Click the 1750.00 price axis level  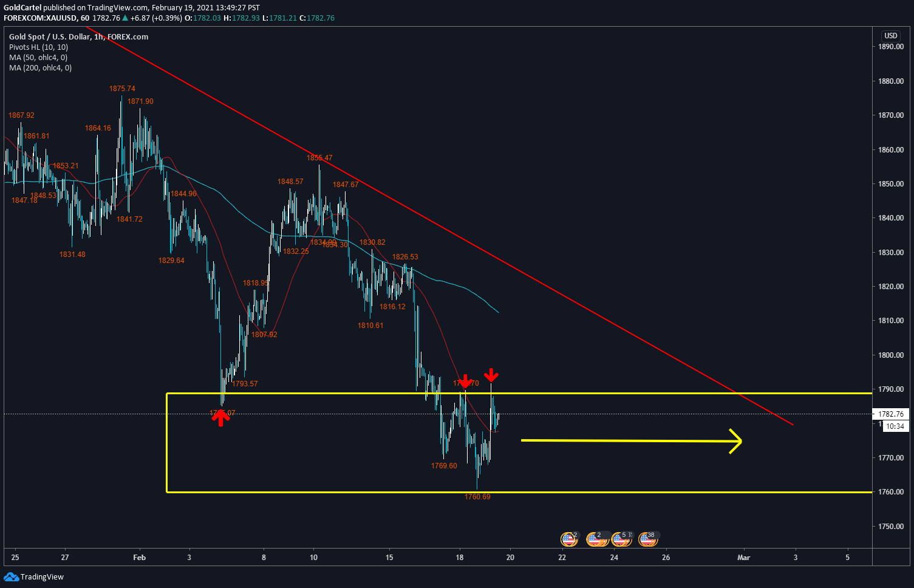[890, 527]
